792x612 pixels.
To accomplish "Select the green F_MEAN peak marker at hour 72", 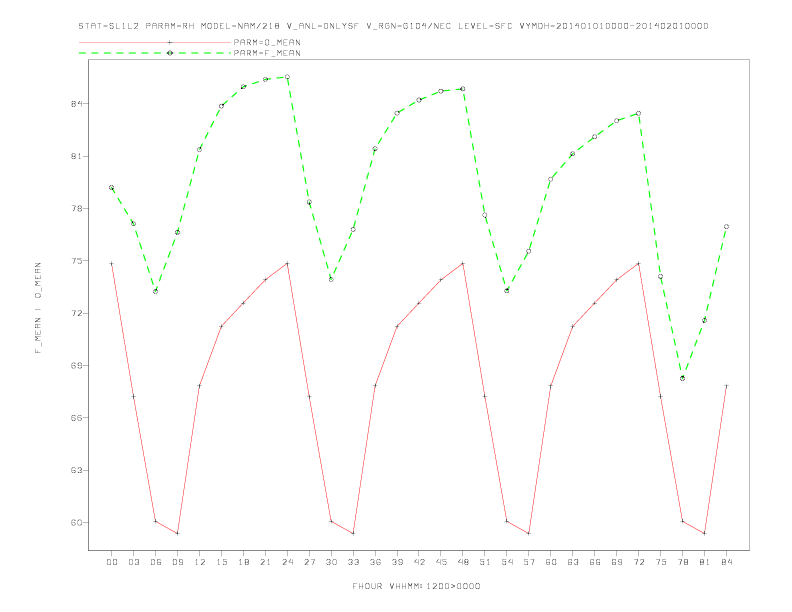I will coord(638,114).
